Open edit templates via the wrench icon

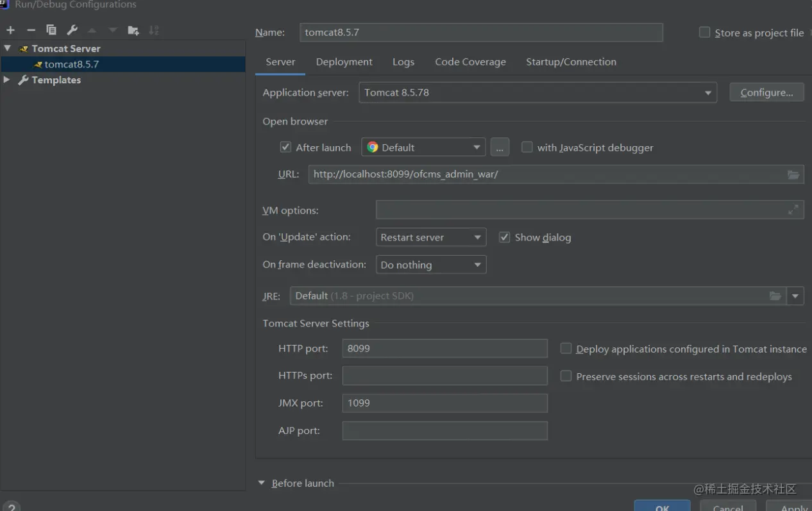[72, 30]
